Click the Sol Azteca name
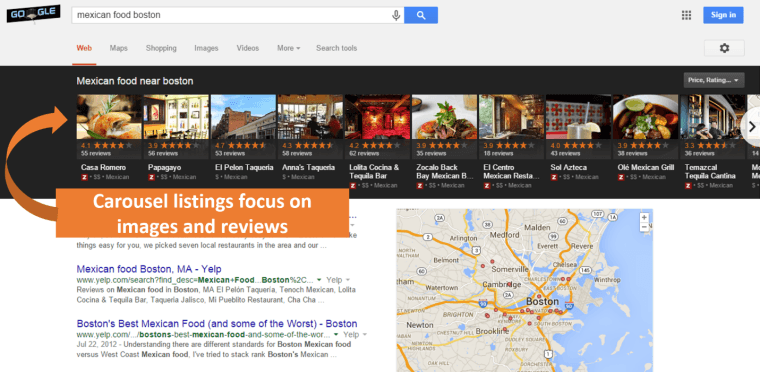 569,167
